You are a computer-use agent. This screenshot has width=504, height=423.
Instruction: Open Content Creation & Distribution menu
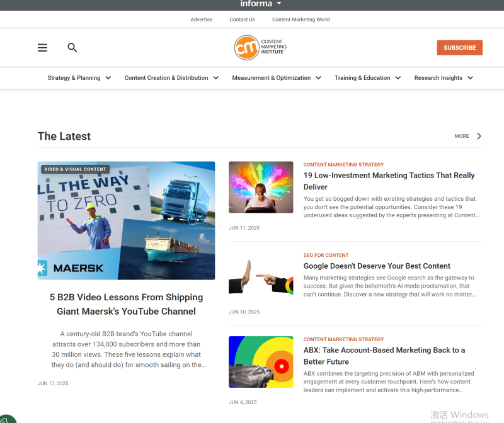click(x=166, y=77)
